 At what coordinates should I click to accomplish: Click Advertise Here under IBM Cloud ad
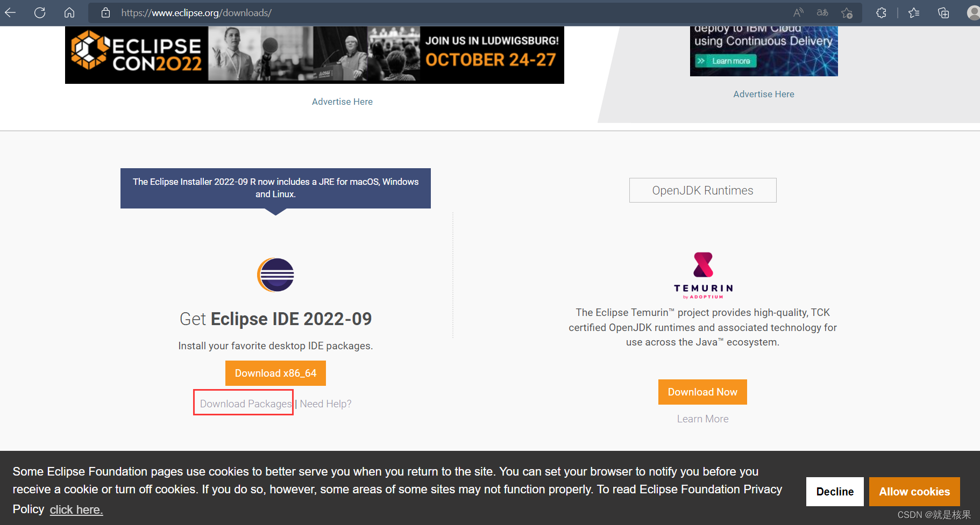764,94
